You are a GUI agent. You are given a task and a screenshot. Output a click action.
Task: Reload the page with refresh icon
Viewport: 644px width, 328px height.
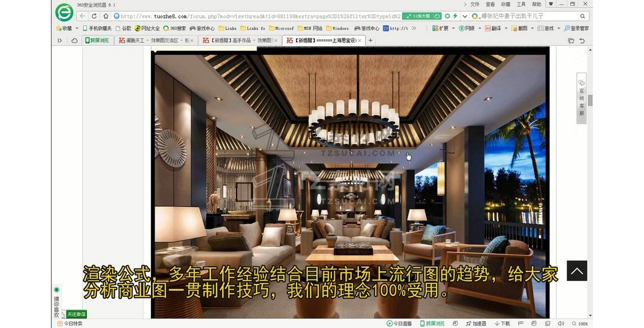coord(94,16)
